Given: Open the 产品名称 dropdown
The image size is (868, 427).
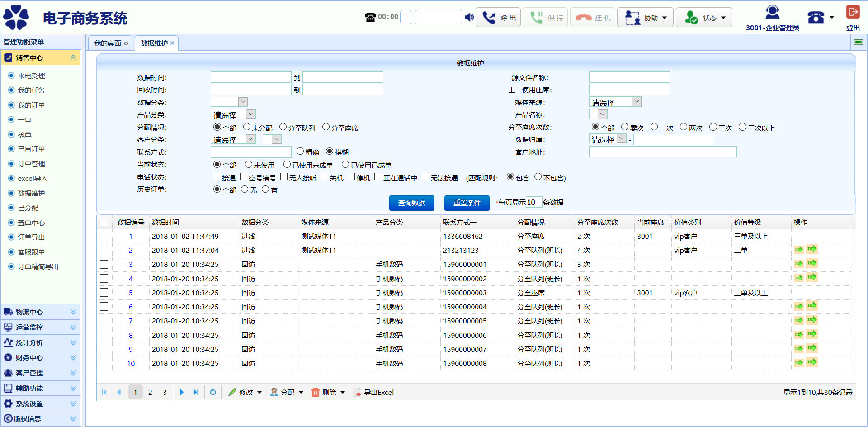Looking at the screenshot, I should (598, 114).
